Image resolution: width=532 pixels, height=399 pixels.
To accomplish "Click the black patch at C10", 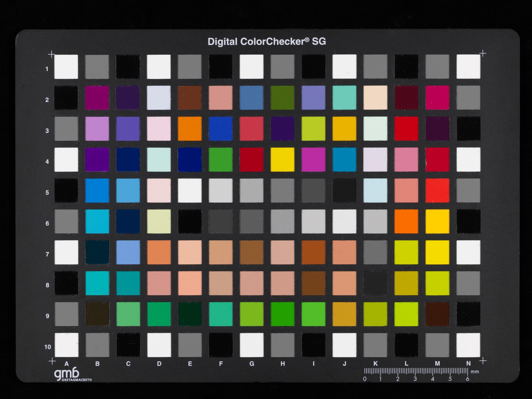I will point(128,345).
